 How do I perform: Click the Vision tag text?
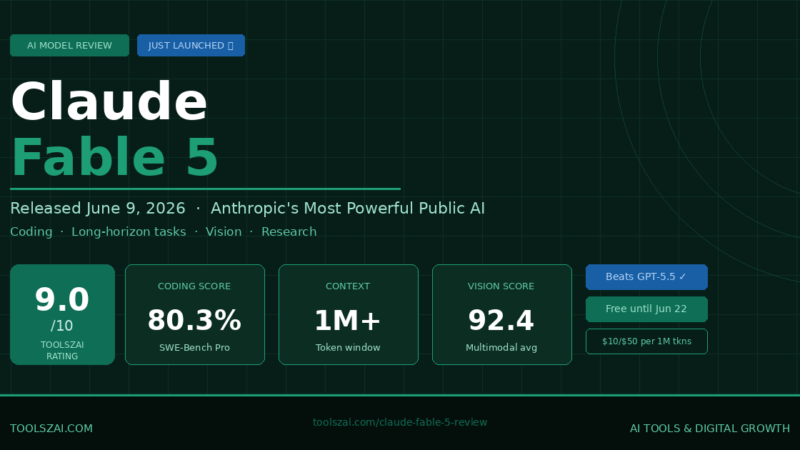(x=223, y=232)
